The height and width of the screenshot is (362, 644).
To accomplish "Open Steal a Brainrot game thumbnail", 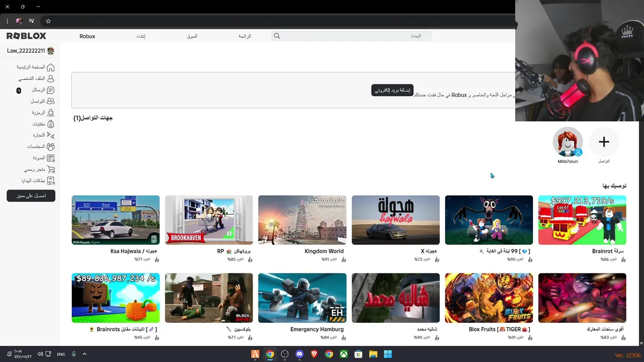I will pos(582,220).
